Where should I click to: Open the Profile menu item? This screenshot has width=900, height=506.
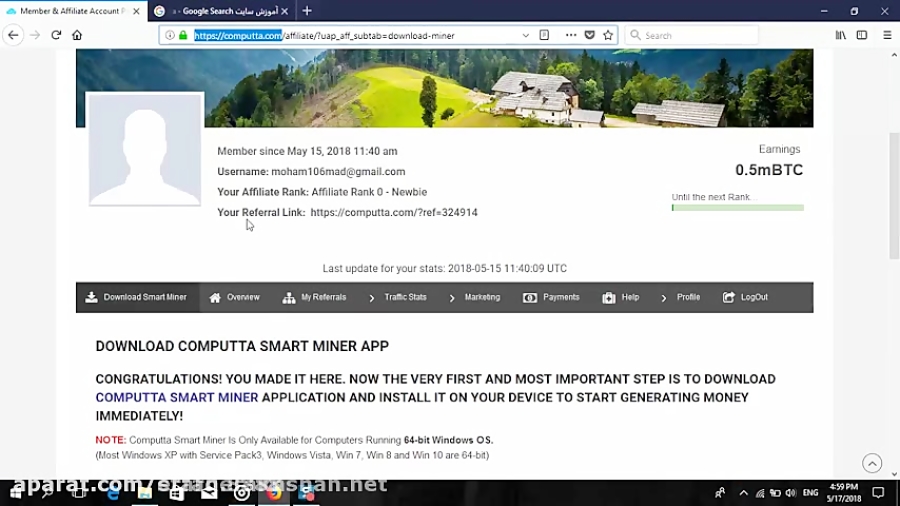click(x=680, y=297)
